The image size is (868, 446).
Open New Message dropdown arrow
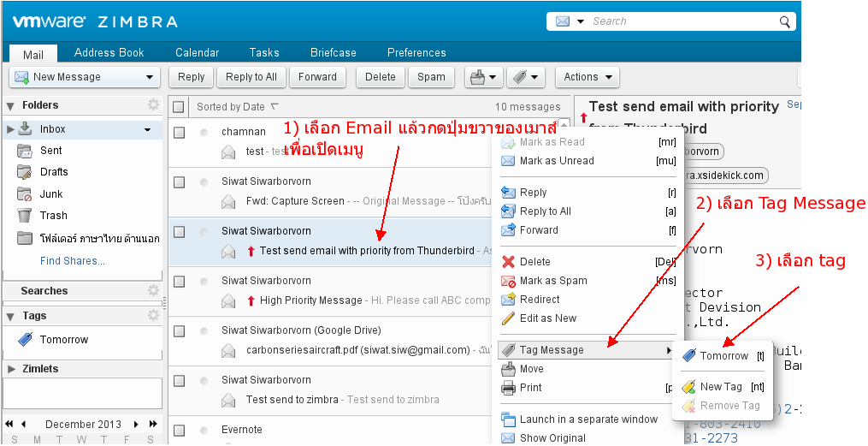tap(150, 78)
